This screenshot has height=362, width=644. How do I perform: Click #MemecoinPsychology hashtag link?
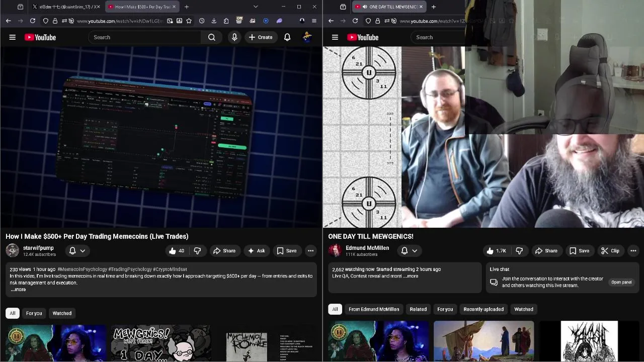83,269
